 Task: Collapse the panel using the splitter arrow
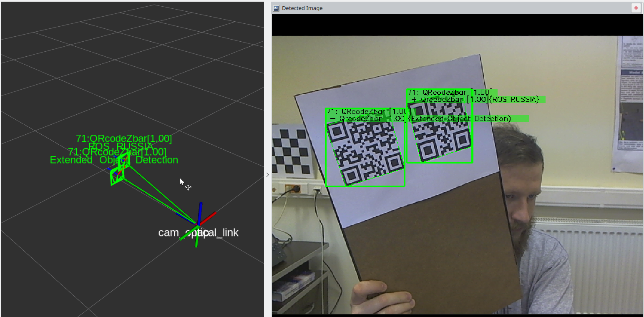267,175
